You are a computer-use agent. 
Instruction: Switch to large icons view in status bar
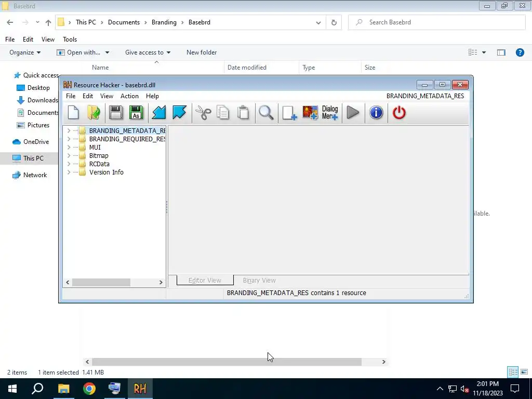(x=524, y=372)
